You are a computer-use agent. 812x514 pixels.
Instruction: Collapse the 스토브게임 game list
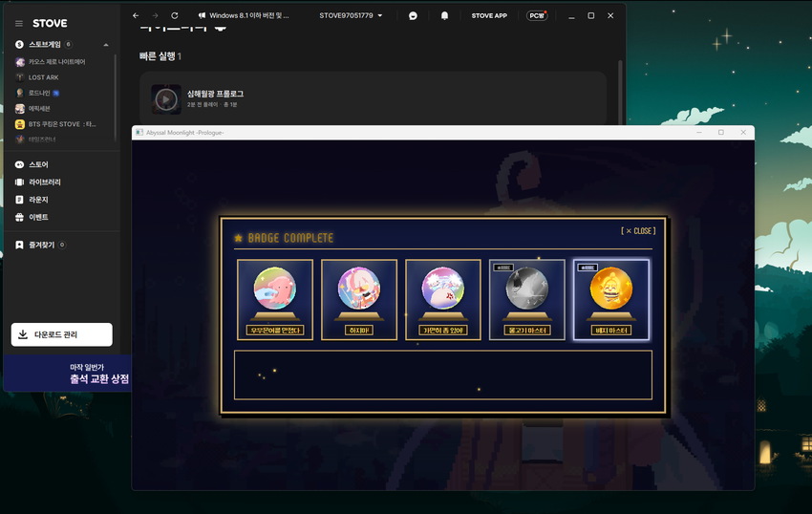[x=106, y=45]
